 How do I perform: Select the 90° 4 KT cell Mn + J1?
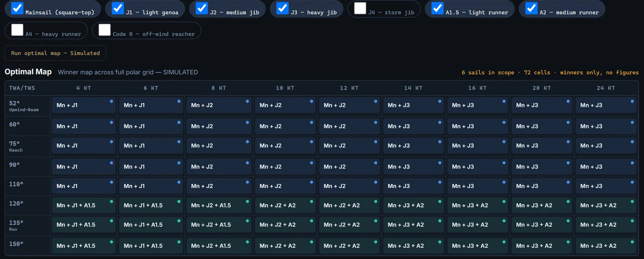coord(84,166)
